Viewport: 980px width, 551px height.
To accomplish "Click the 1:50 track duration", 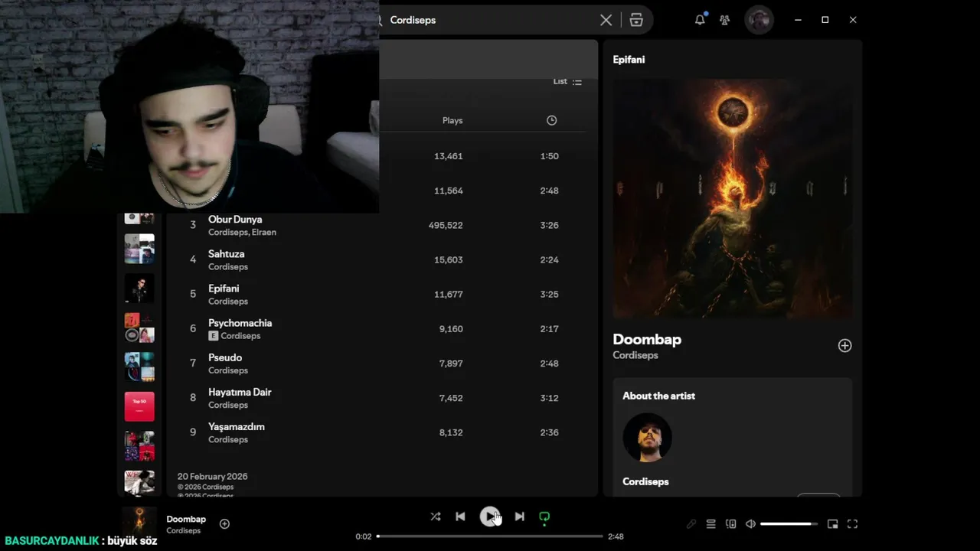I will point(549,156).
